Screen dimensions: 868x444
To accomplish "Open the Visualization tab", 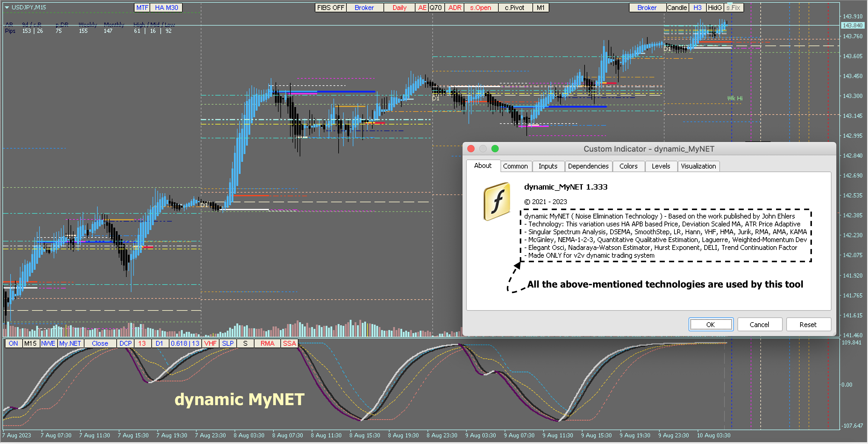I will click(698, 166).
